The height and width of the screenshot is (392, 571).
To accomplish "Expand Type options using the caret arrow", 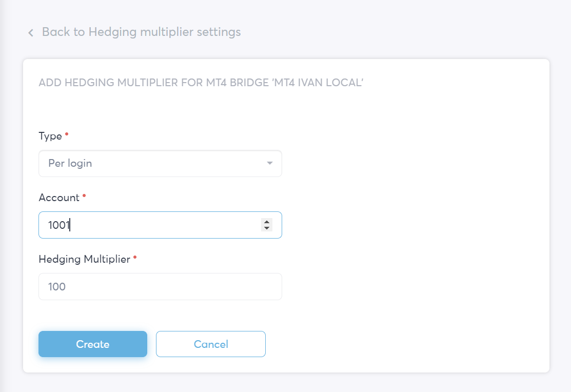I will [269, 163].
